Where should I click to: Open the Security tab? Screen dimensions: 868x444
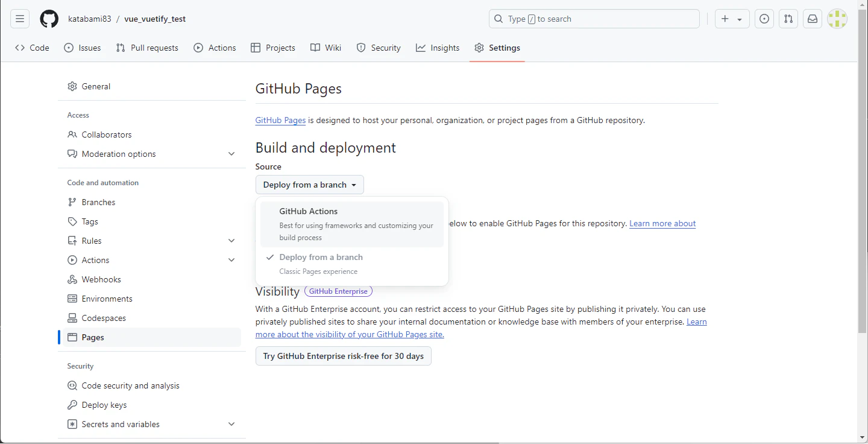tap(379, 48)
